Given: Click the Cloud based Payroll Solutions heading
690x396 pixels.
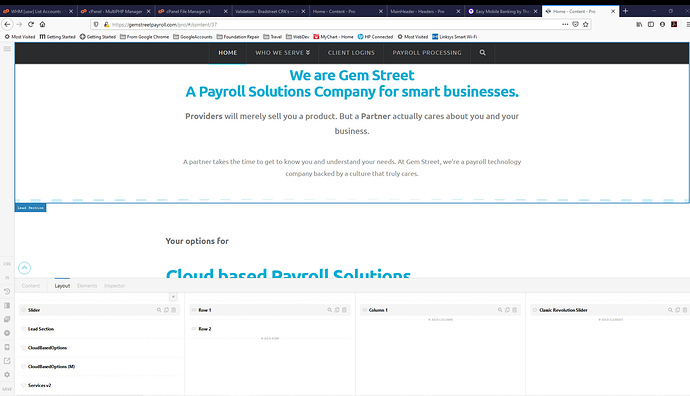Looking at the screenshot, I should pyautogui.click(x=288, y=273).
